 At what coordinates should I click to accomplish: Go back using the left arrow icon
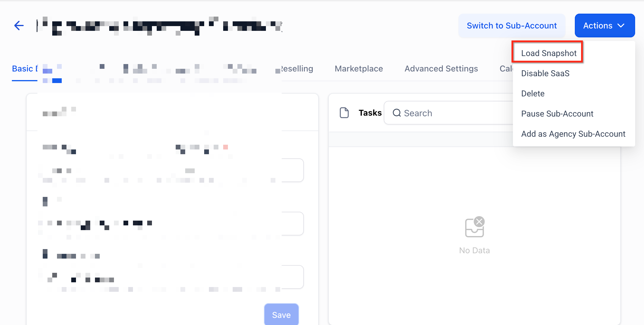click(19, 26)
